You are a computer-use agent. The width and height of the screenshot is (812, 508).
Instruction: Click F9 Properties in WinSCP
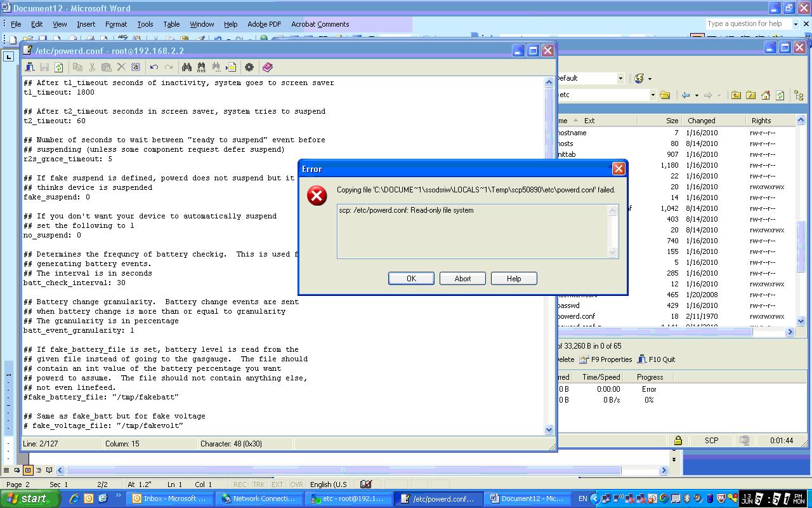tap(606, 359)
